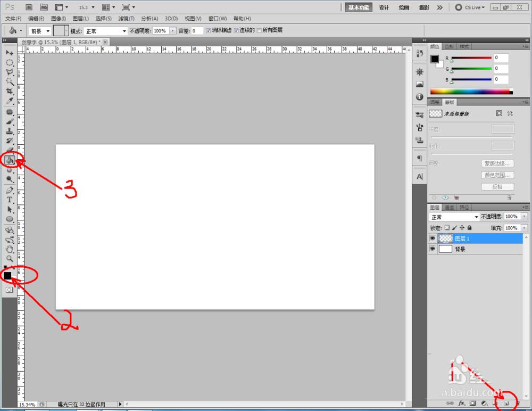Select the Move tool

pos(10,53)
